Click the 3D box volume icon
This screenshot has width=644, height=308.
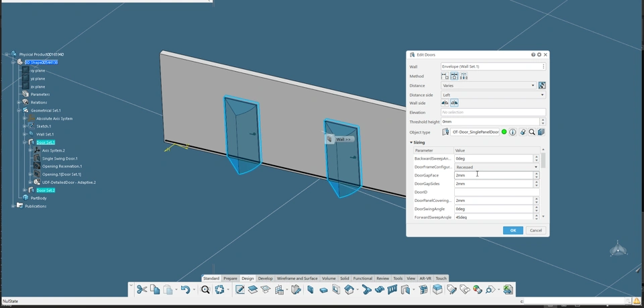(x=438, y=290)
